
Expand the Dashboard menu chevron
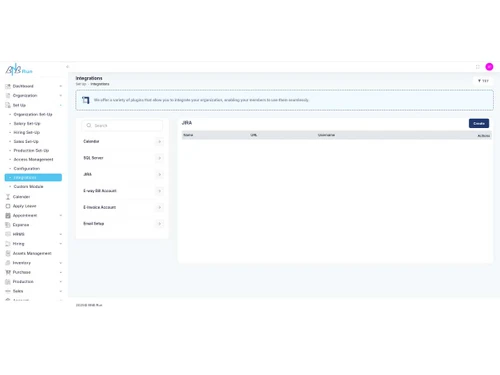point(61,86)
